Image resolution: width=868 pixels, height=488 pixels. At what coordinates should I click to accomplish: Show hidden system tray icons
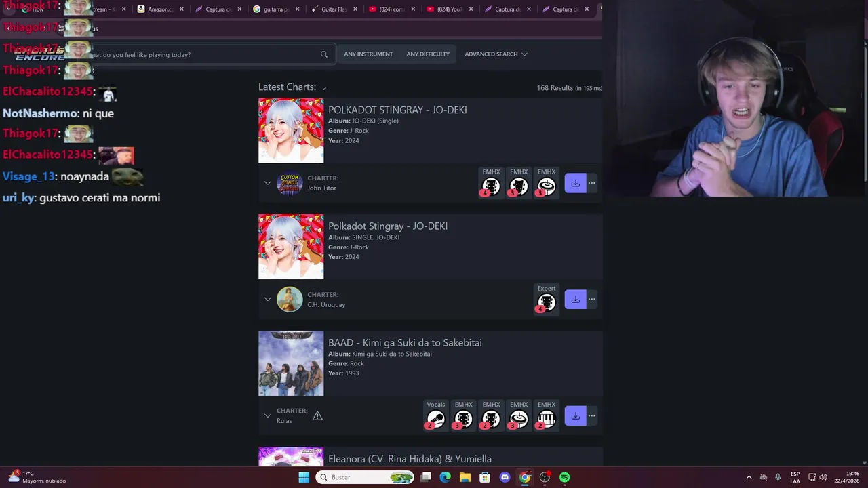click(x=749, y=477)
